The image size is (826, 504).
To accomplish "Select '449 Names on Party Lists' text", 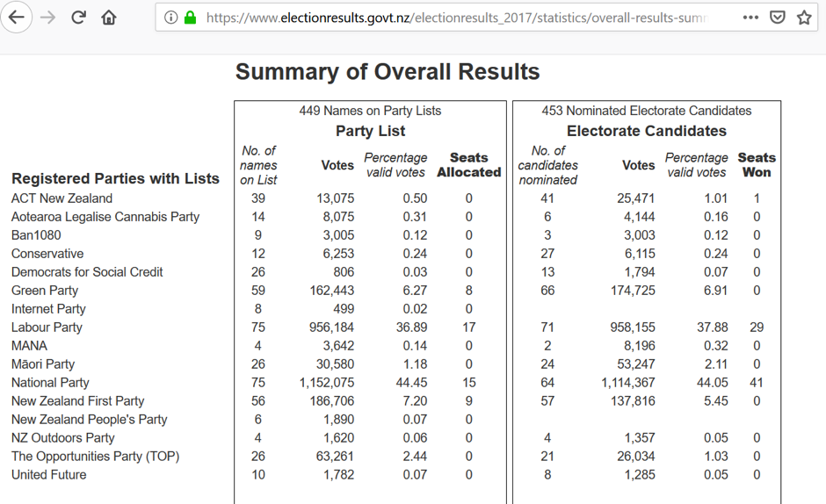I will point(370,111).
